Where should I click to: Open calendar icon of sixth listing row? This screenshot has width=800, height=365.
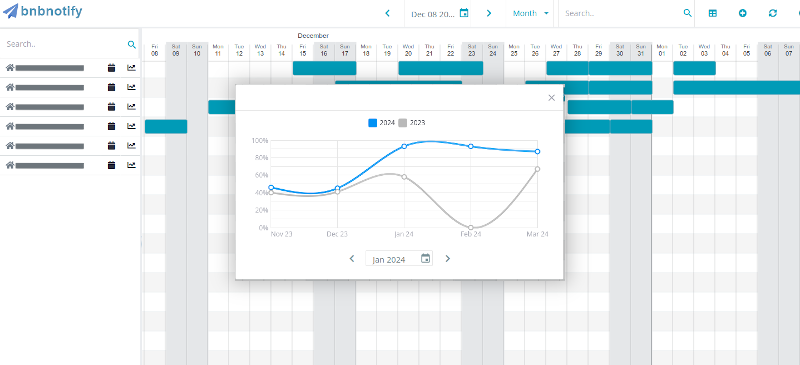[x=112, y=165]
